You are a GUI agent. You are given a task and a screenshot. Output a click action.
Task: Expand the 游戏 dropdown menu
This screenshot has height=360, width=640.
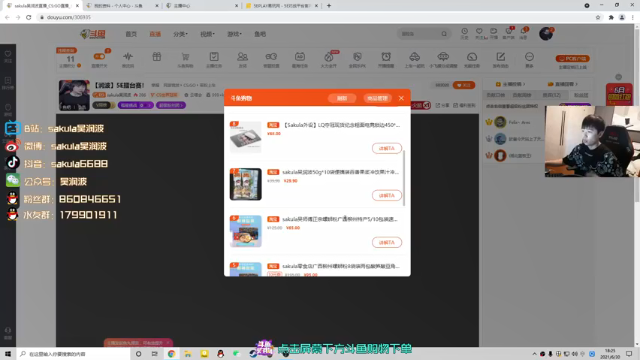[x=234, y=34]
